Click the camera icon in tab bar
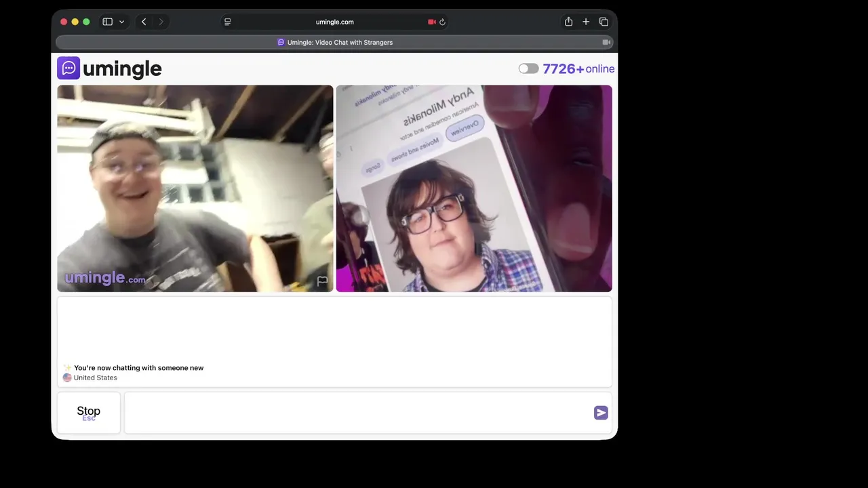The image size is (868, 488). pos(606,42)
